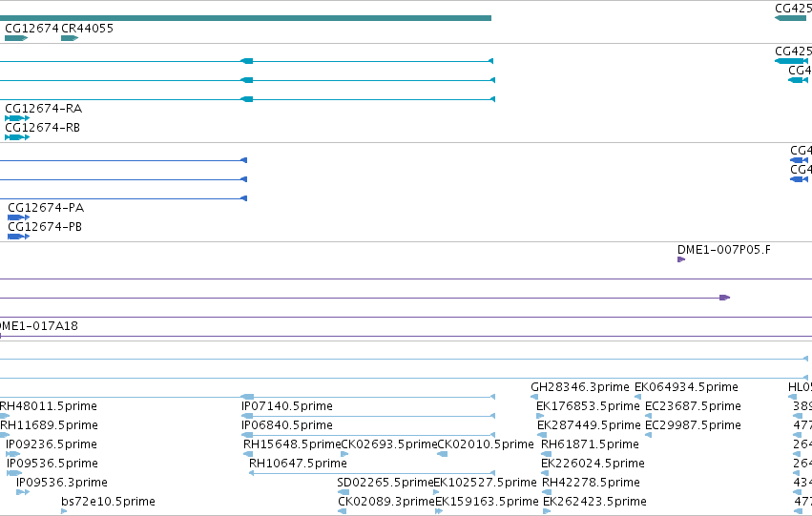This screenshot has height=516, width=812.
Task: Open RH10647.5prime EST label
Action: coord(298,464)
